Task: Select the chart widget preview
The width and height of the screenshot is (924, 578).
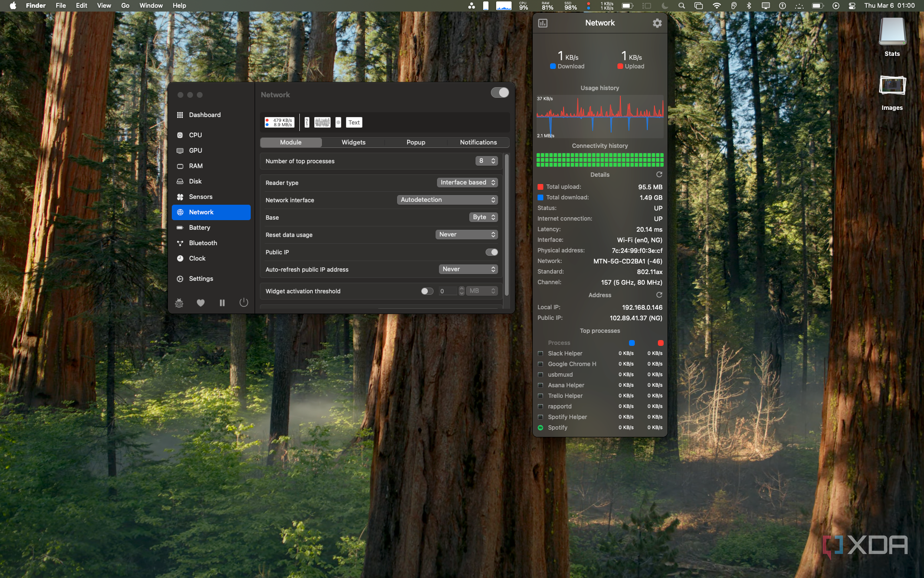Action: (322, 122)
